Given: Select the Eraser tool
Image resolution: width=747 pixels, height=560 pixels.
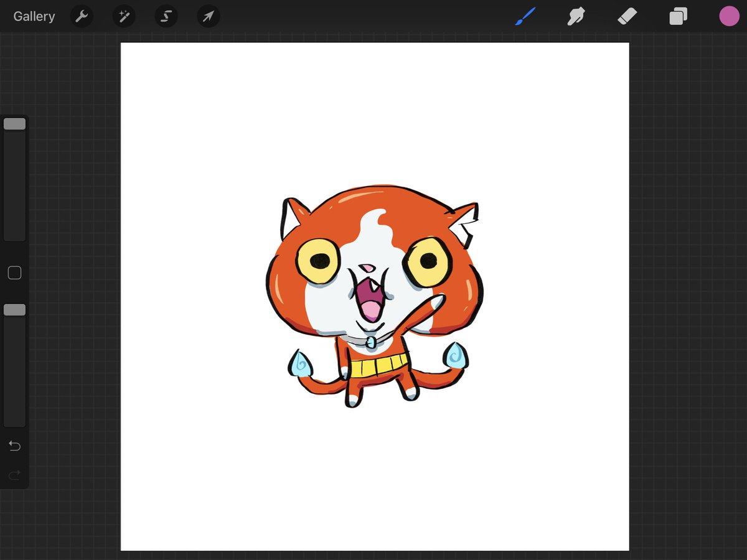Looking at the screenshot, I should coord(627,16).
